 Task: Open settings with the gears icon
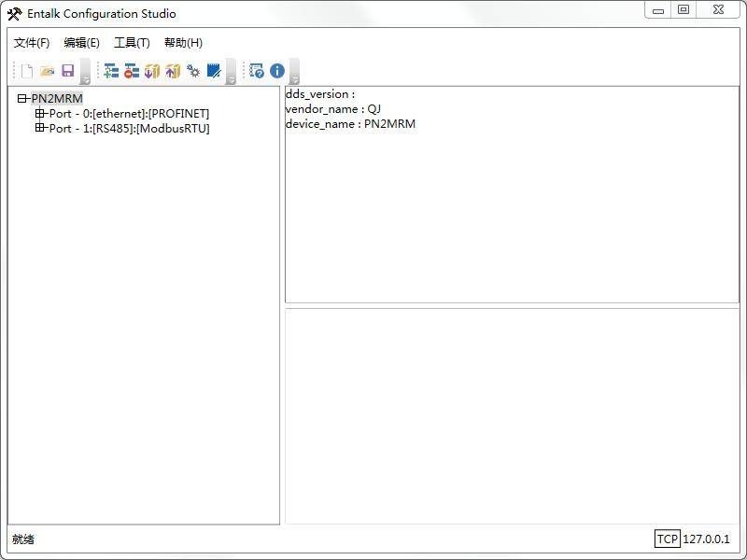tap(193, 72)
